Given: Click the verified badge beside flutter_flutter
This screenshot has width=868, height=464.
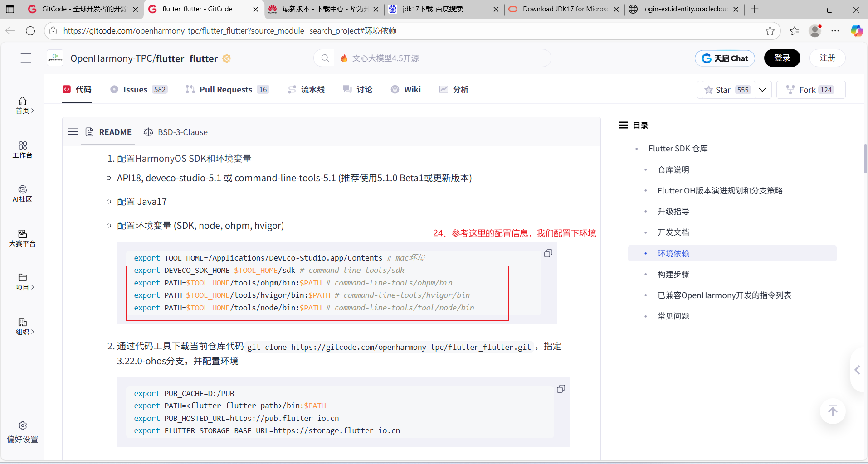Looking at the screenshot, I should (227, 58).
